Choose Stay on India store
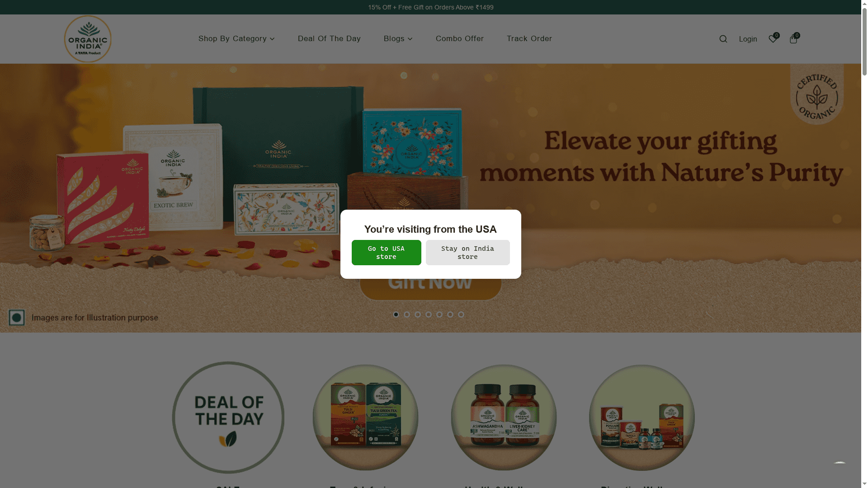 468,253
